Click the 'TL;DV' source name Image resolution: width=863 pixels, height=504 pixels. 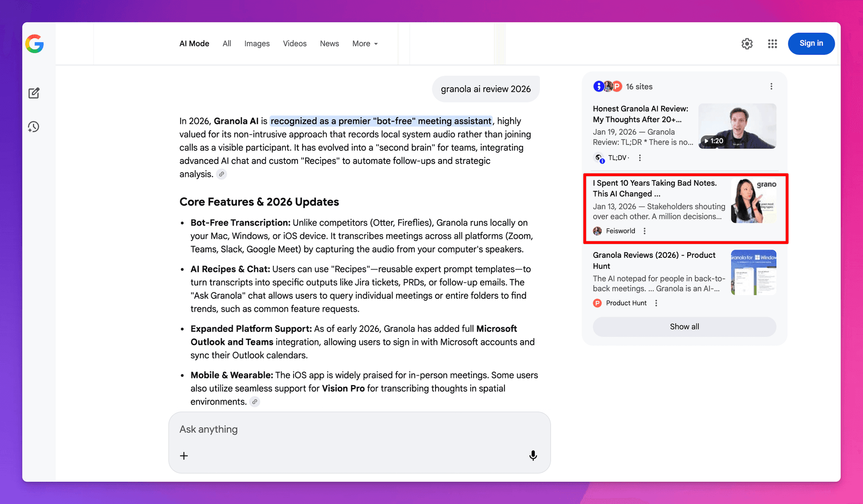point(617,158)
